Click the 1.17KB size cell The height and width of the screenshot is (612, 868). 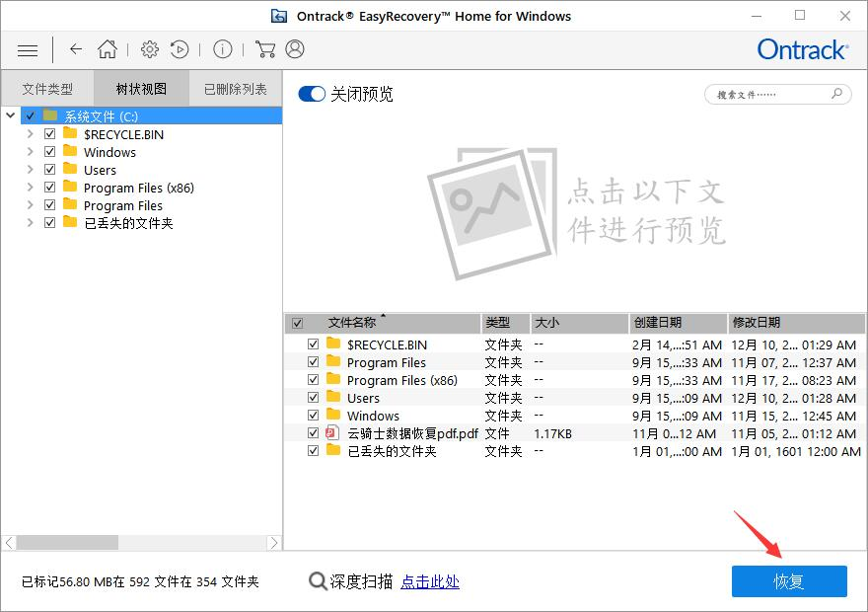[x=552, y=433]
